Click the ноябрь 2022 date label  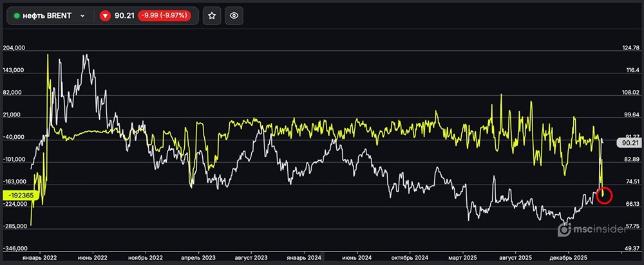(x=146, y=258)
